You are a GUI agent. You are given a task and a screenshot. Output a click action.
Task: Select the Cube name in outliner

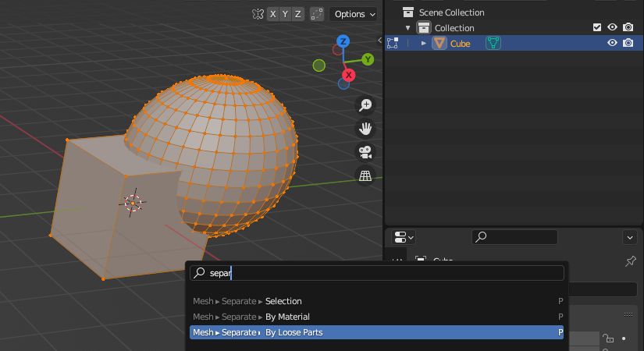tap(460, 44)
